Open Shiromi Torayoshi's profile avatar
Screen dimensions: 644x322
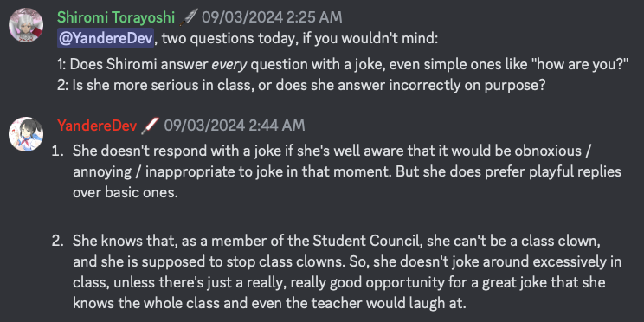coord(26,24)
